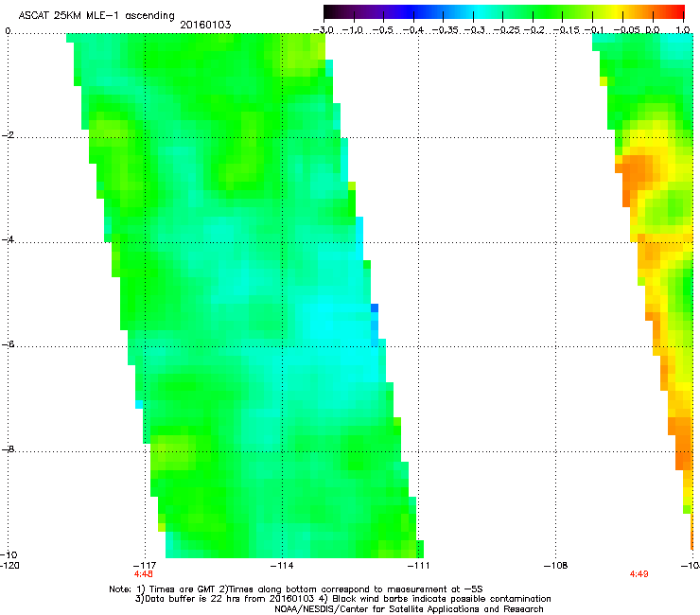Click the dark blue pixel on the swath edge
700x615 pixels.
(375, 307)
